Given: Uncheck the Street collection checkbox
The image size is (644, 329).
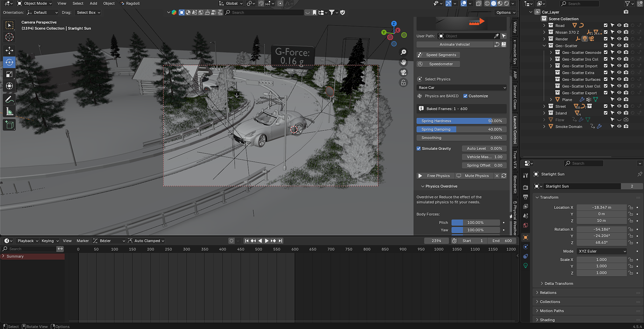Looking at the screenshot, I should pyautogui.click(x=606, y=107).
